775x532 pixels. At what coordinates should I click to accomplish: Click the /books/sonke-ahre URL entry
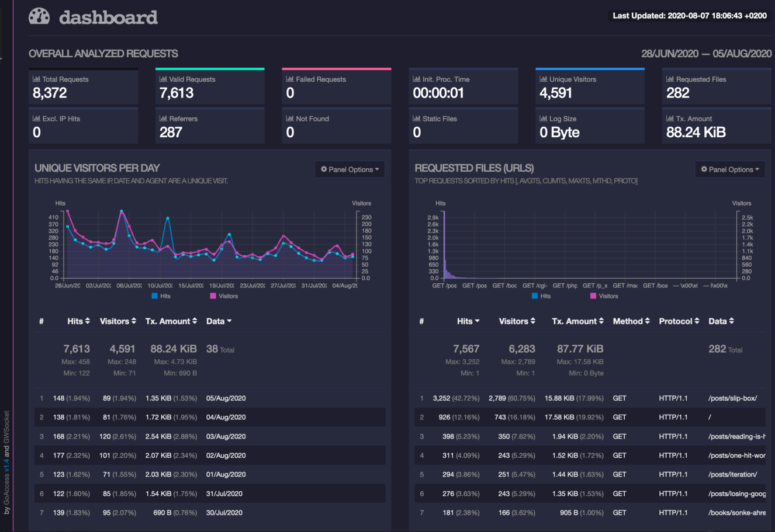pyautogui.click(x=737, y=513)
